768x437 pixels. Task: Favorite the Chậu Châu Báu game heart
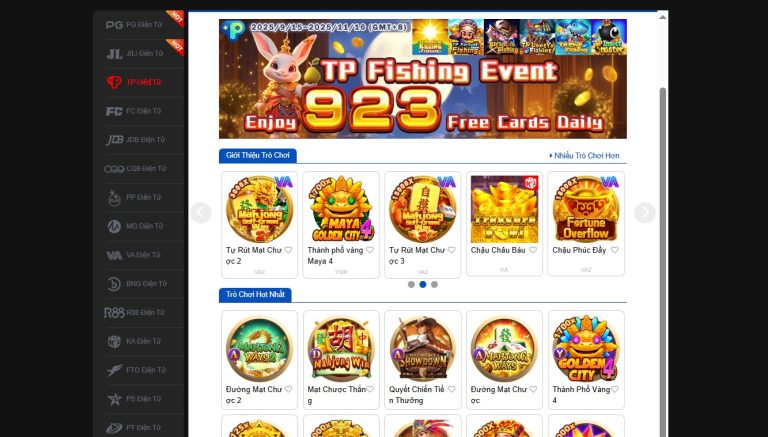[x=533, y=250]
